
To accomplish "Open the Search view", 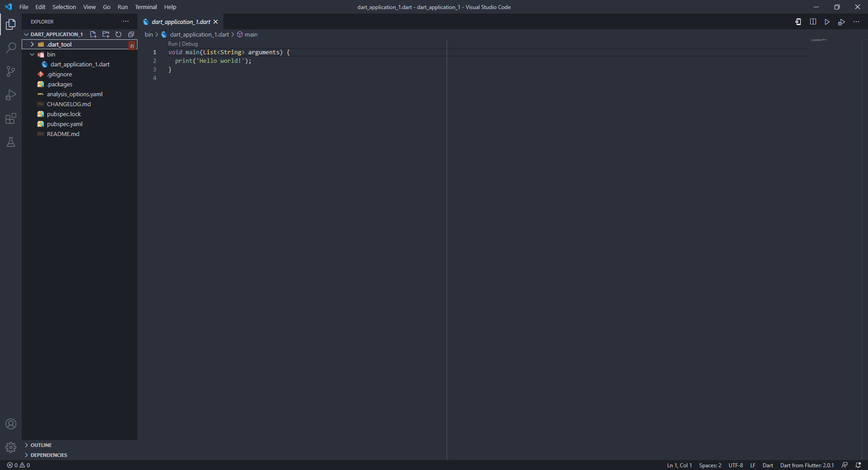I will [11, 47].
